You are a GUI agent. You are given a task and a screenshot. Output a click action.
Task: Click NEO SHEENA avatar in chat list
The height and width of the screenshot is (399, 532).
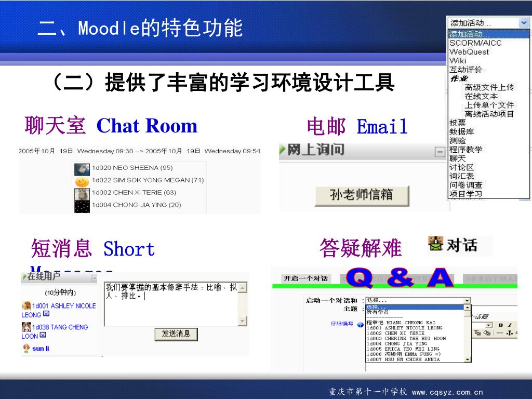coord(82,169)
